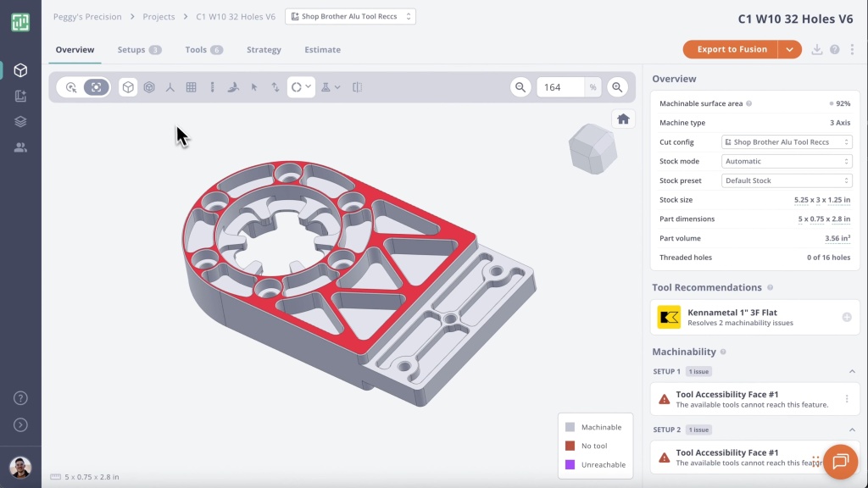Open the Stock mode Automatic dropdown
Viewport: 868px width, 488px height.
(787, 161)
